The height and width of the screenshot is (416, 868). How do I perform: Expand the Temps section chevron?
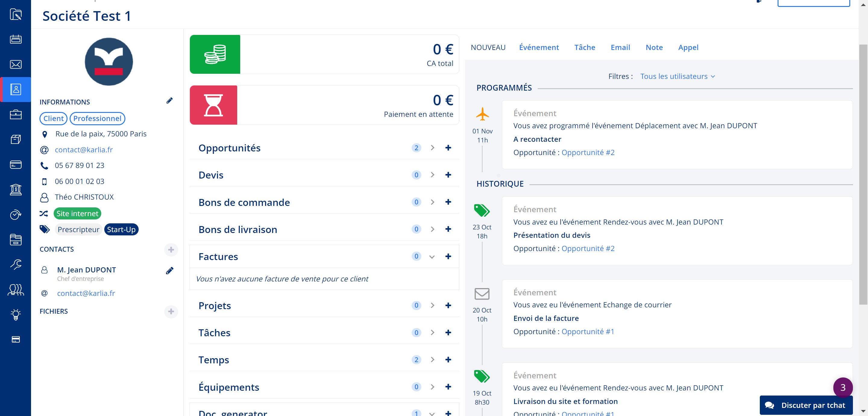[x=432, y=360]
